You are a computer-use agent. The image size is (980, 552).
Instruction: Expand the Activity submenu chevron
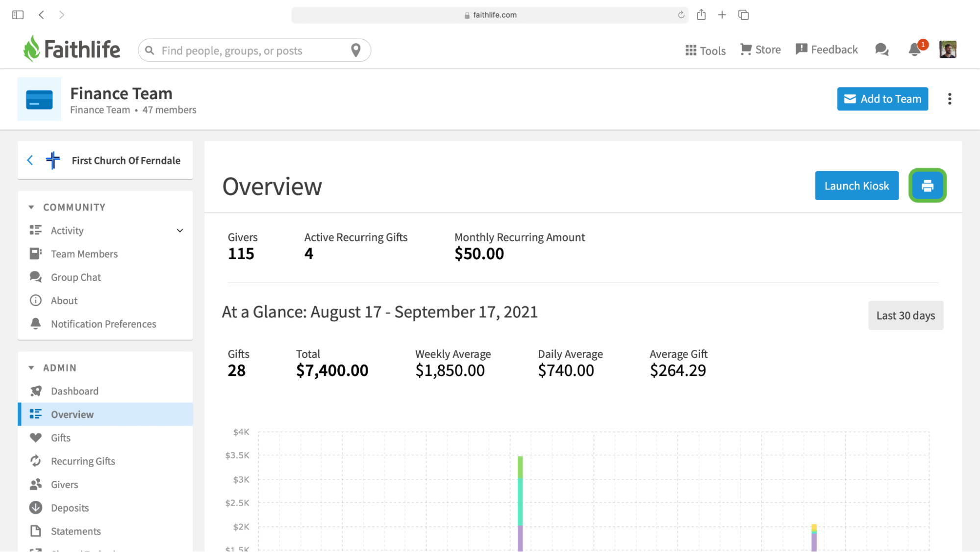coord(180,231)
